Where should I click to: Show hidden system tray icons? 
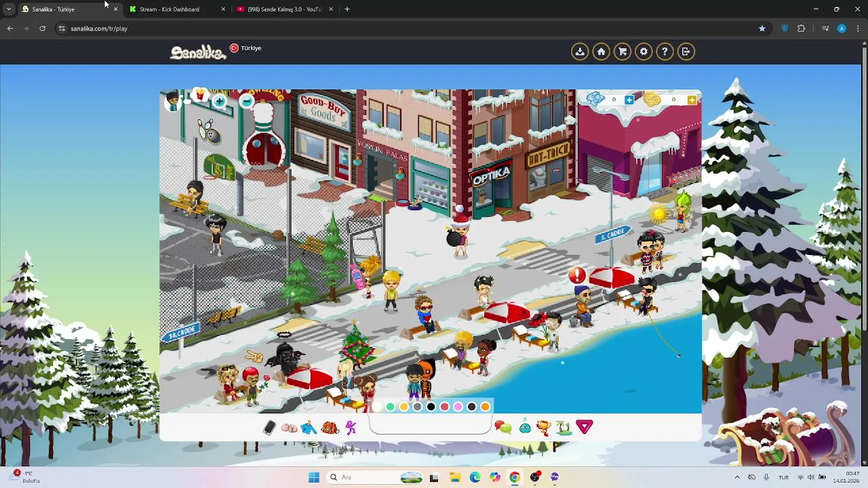coord(737,477)
